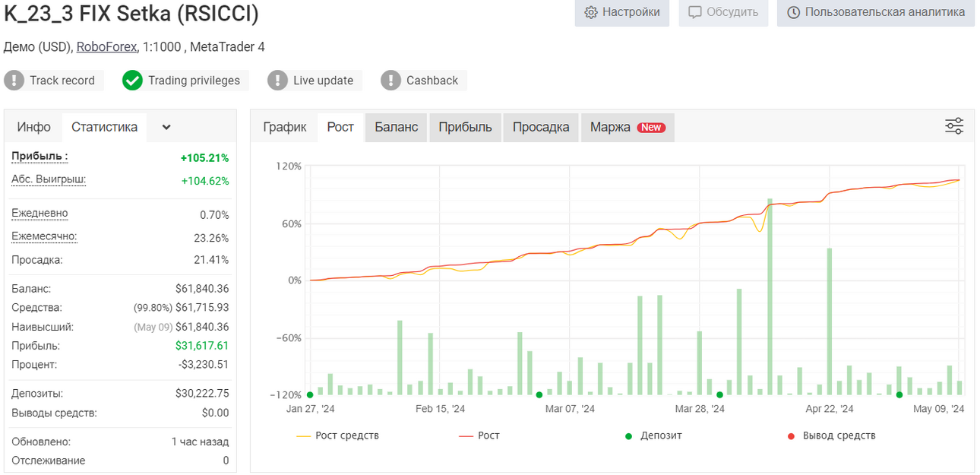Click the Track record badge label

tap(62, 81)
